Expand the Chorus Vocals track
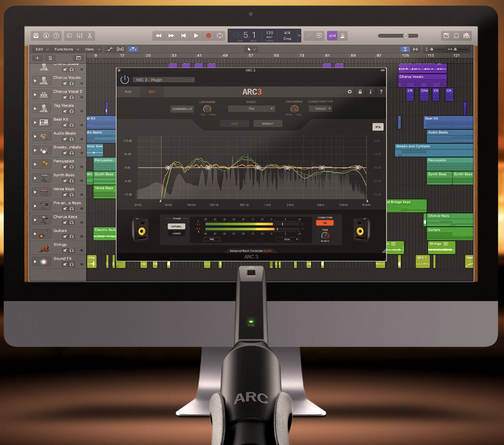 [x=35, y=81]
